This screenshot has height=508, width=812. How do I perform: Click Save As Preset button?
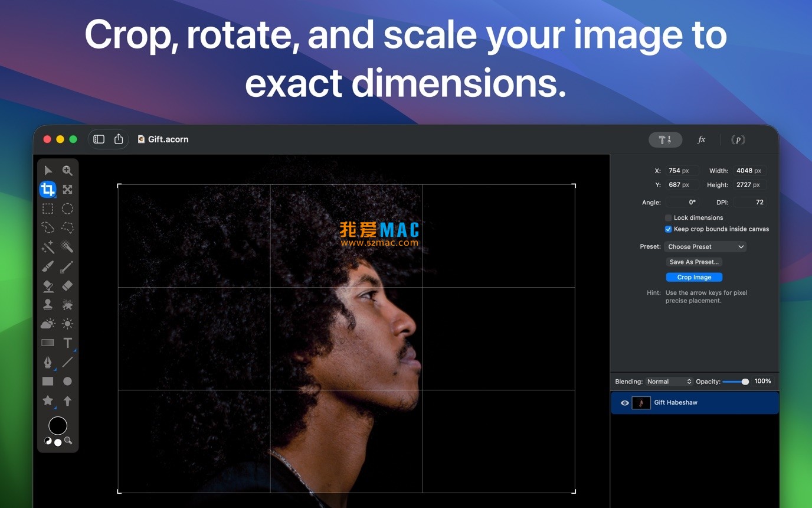(x=694, y=262)
